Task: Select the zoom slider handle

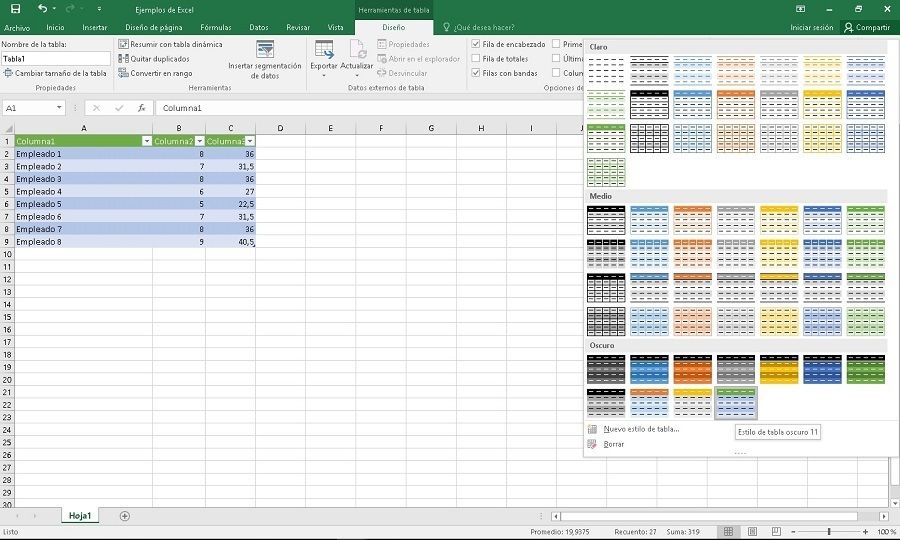Action: click(x=829, y=532)
